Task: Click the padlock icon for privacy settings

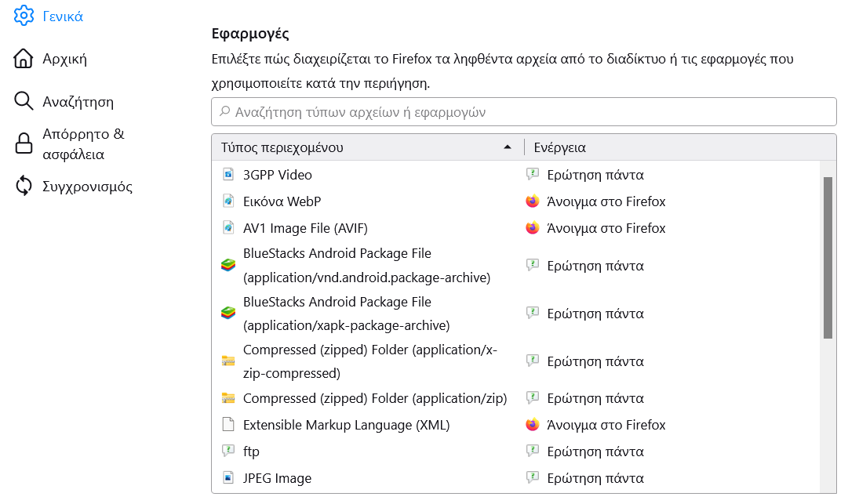Action: 24,143
